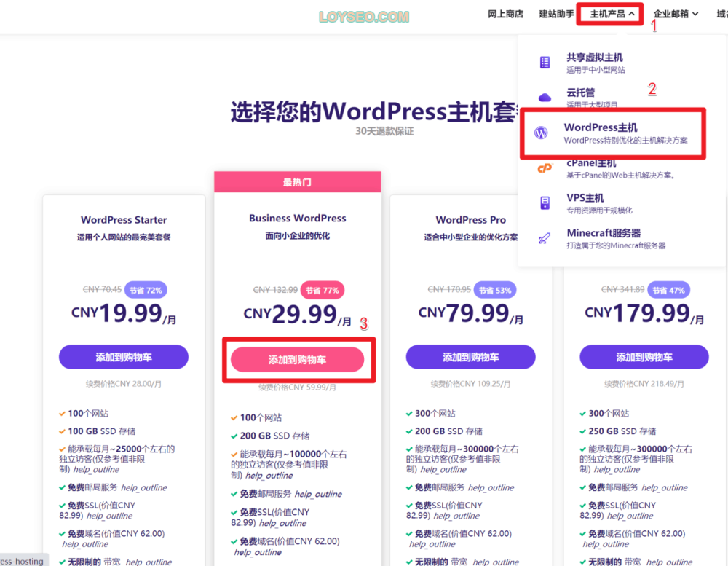Click the LOYSEO.COM site logo
Viewport: 728px width, 566px height.
364,17
